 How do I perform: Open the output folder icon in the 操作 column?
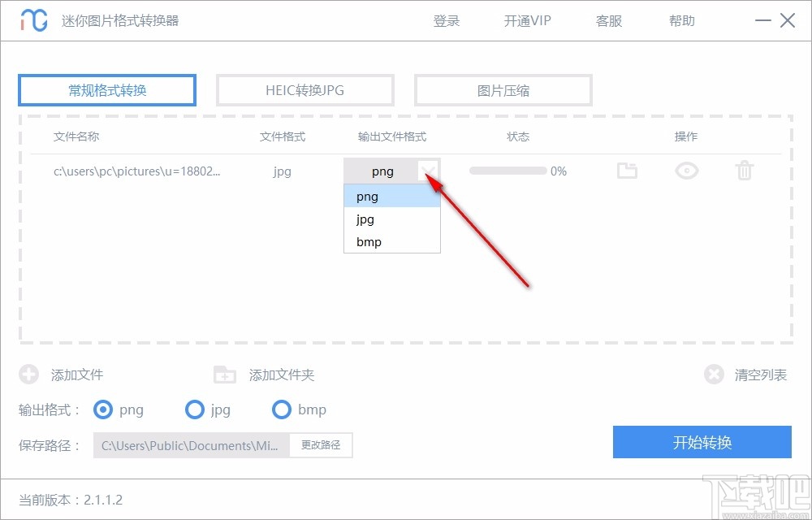[x=627, y=171]
